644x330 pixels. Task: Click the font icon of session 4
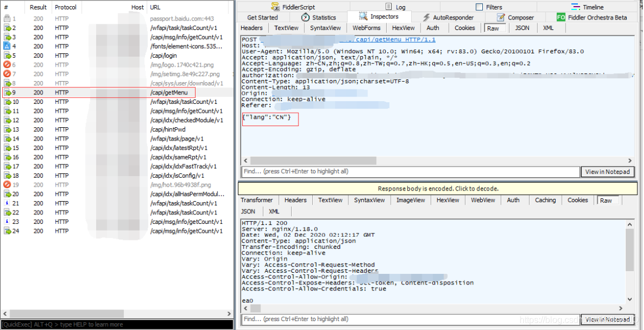pyautogui.click(x=7, y=46)
